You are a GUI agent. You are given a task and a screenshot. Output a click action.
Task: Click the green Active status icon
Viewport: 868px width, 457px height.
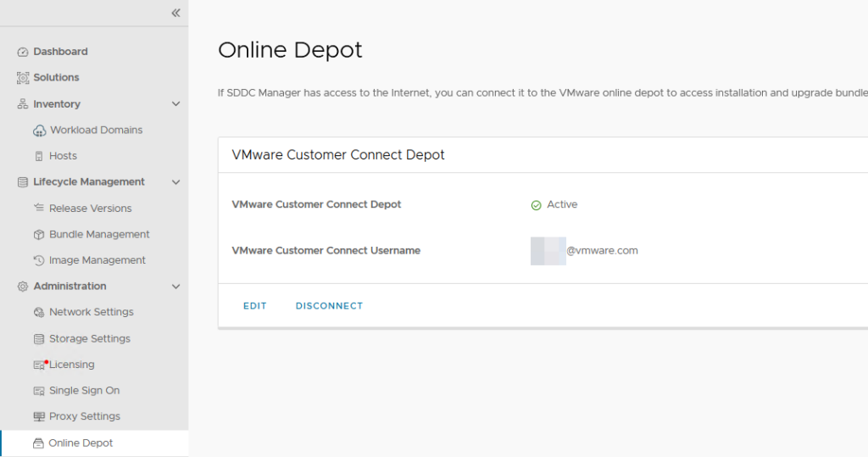536,205
